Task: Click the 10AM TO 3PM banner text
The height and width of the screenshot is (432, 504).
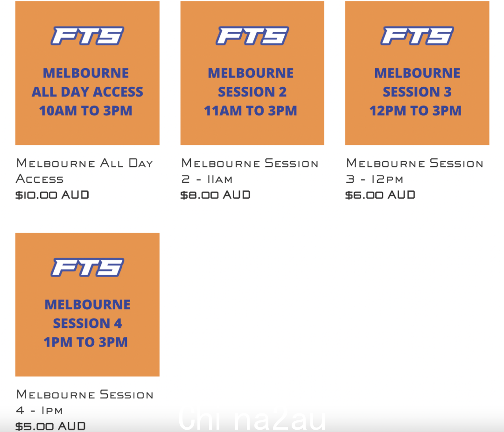Action: click(86, 111)
